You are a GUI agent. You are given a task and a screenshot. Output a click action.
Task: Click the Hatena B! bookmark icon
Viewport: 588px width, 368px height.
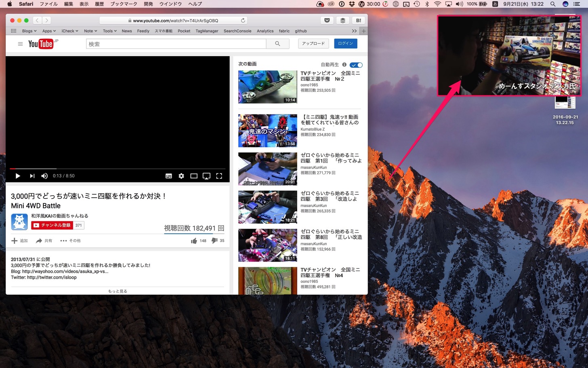359,20
